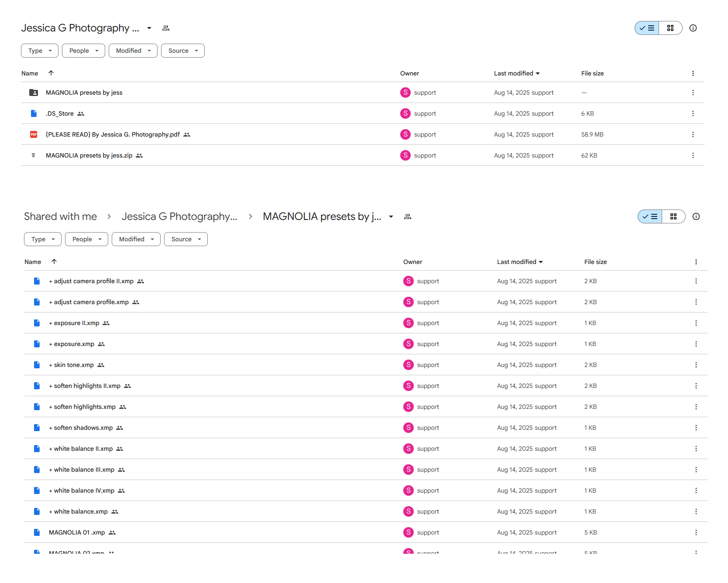The image size is (728, 583).
Task: More actions for + white balance III.xmp
Action: (696, 470)
